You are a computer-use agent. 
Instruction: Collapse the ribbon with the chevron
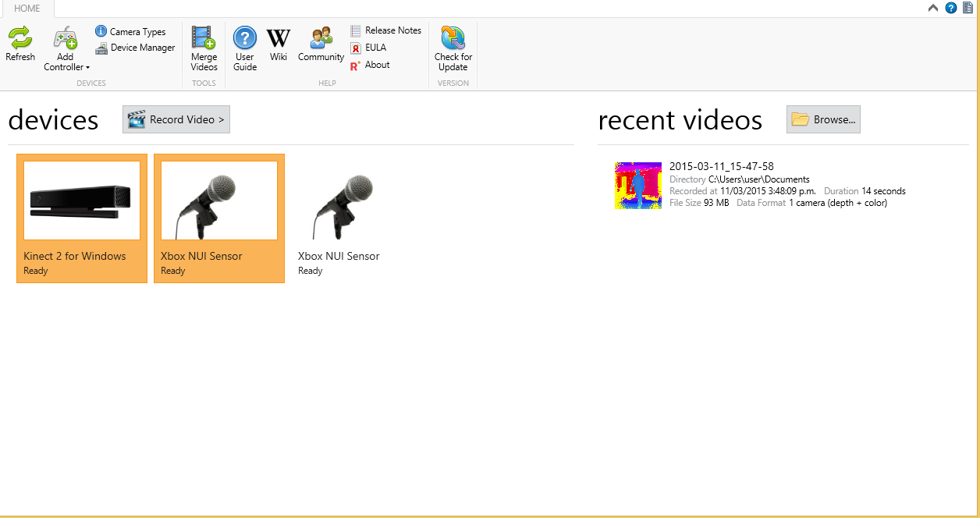(x=933, y=8)
